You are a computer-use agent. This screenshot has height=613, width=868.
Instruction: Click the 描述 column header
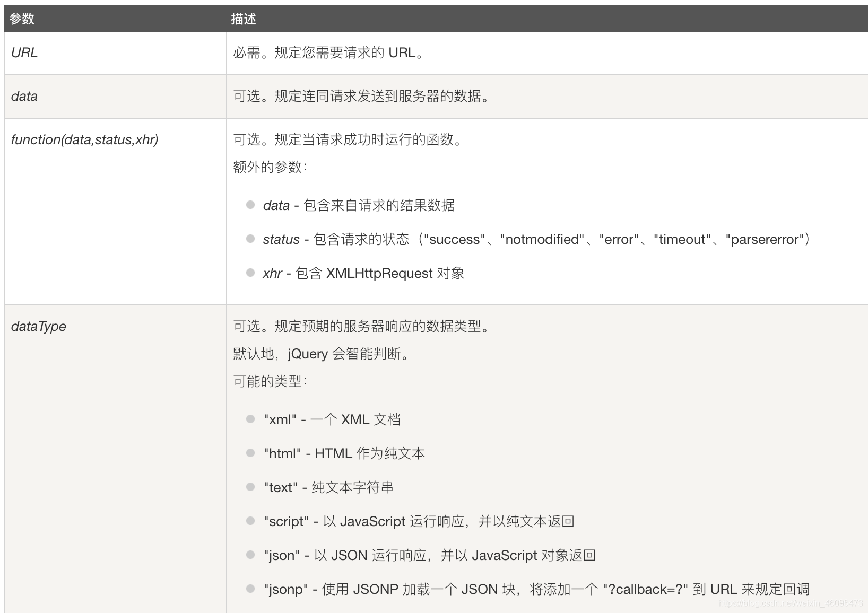pyautogui.click(x=547, y=19)
